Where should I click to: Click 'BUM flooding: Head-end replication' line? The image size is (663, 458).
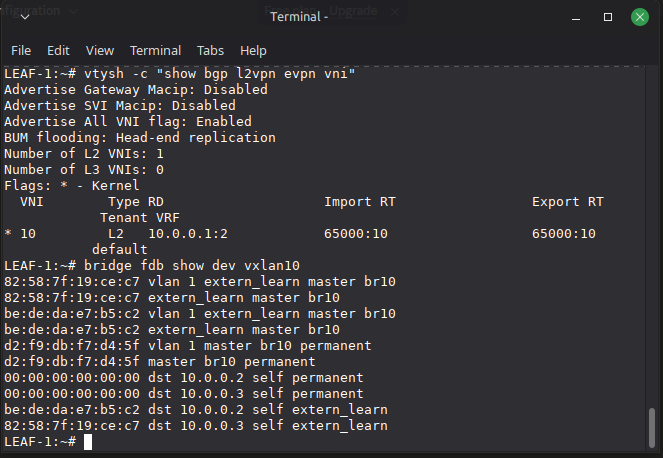click(140, 138)
